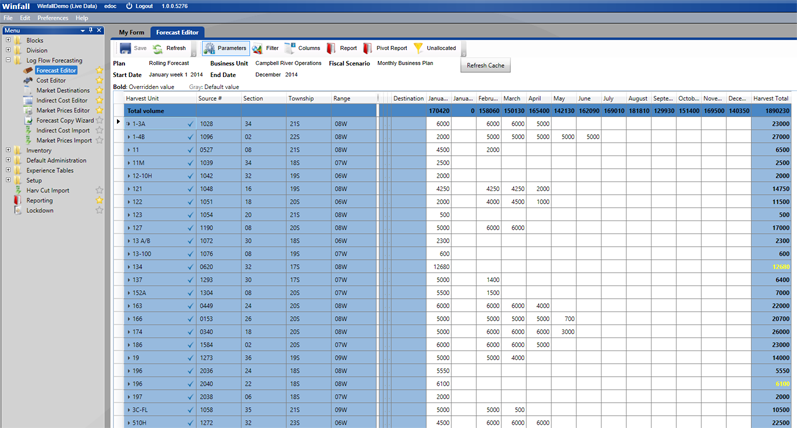The image size is (797, 428).
Task: Click the Forecast Copy Wizard icon
Action: [28, 120]
